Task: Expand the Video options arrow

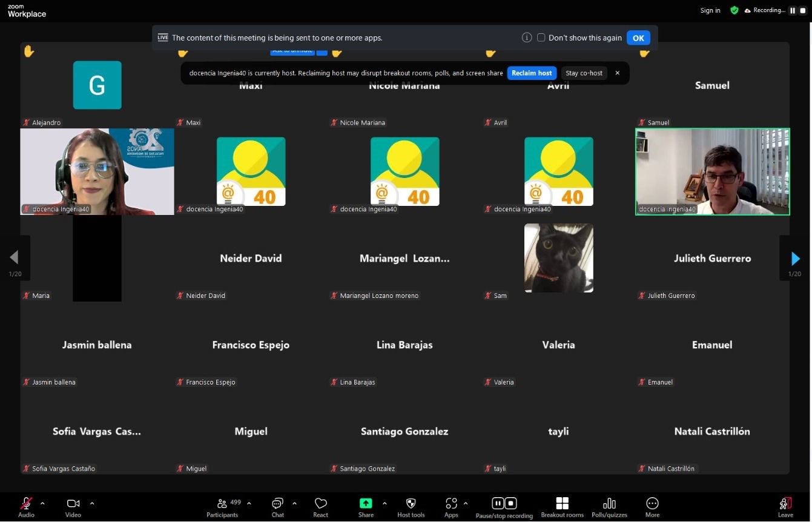Action: pos(92,503)
